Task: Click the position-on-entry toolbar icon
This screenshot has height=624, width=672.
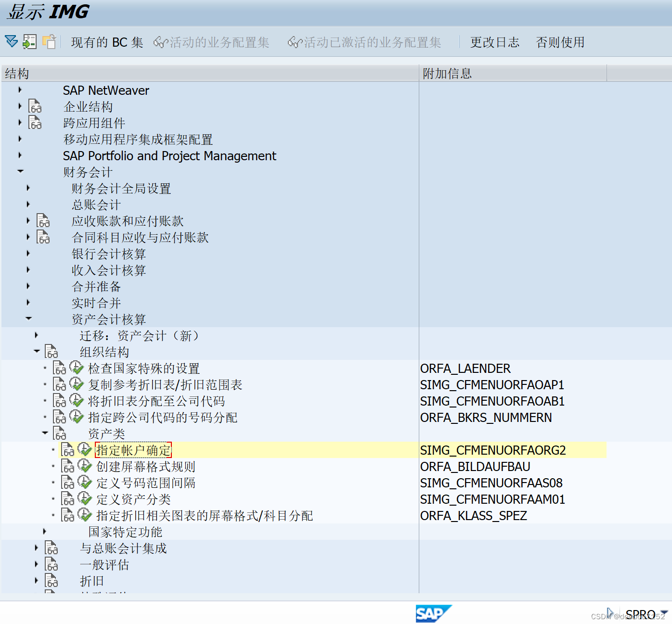Action: pyautogui.click(x=30, y=42)
